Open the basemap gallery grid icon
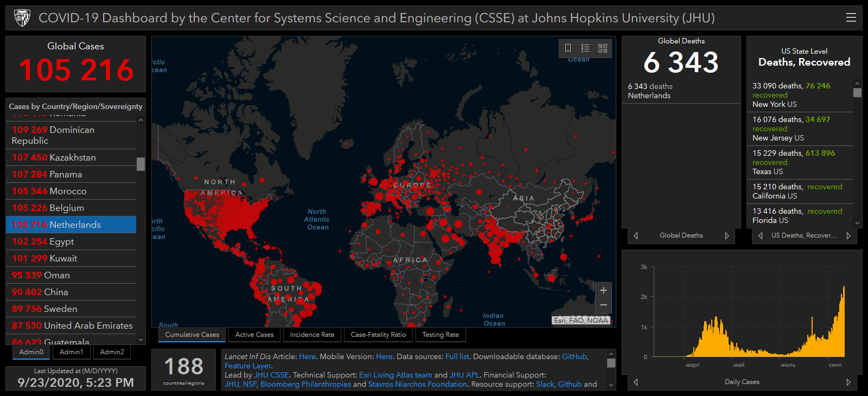868x396 pixels. tap(603, 48)
